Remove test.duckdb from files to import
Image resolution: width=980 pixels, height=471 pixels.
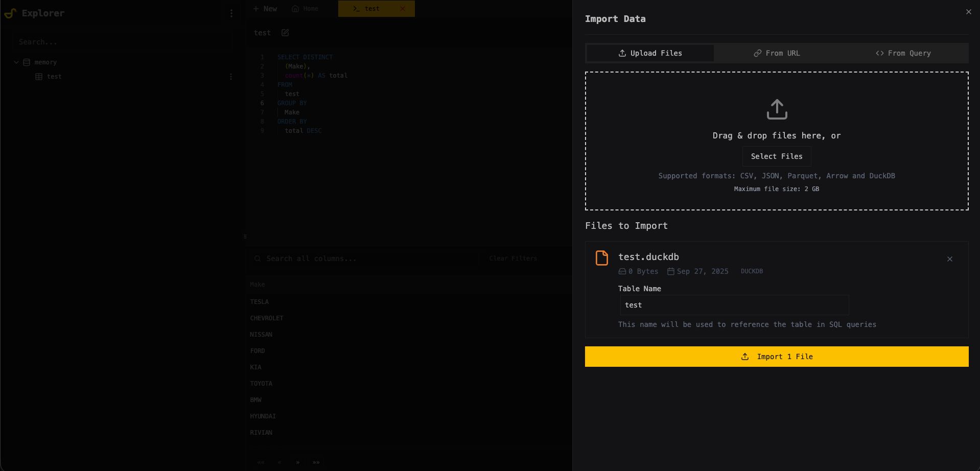pos(950,259)
